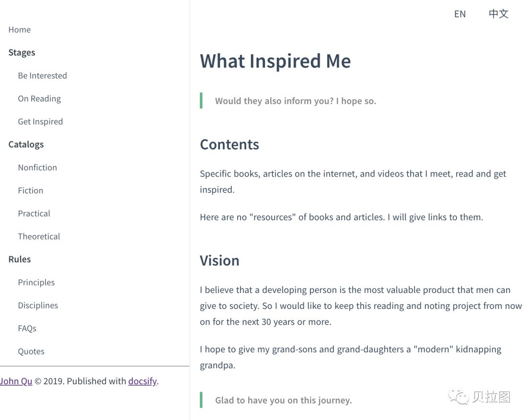
Task: Switch language to 中文
Action: 498,14
